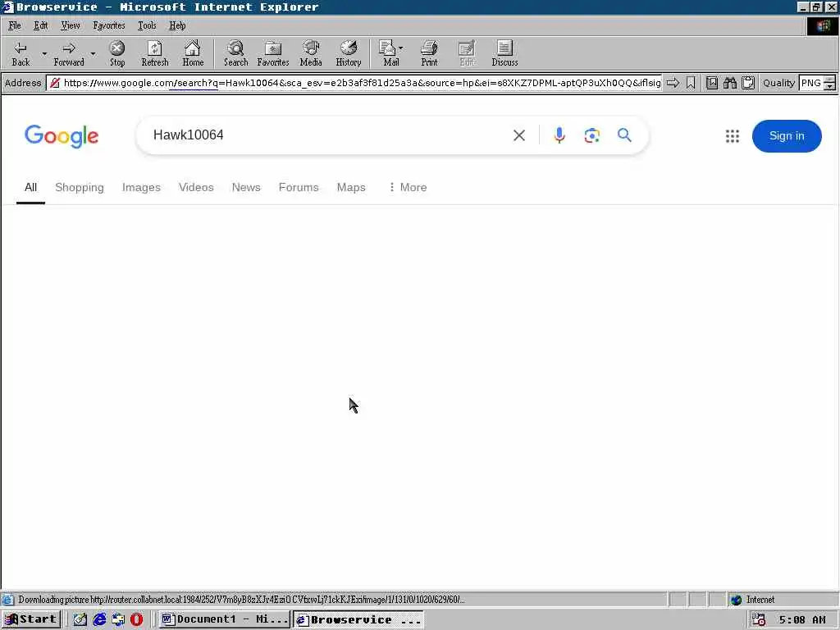This screenshot has width=840, height=630.
Task: Go forward with the Forward toolbar button
Action: pos(69,53)
